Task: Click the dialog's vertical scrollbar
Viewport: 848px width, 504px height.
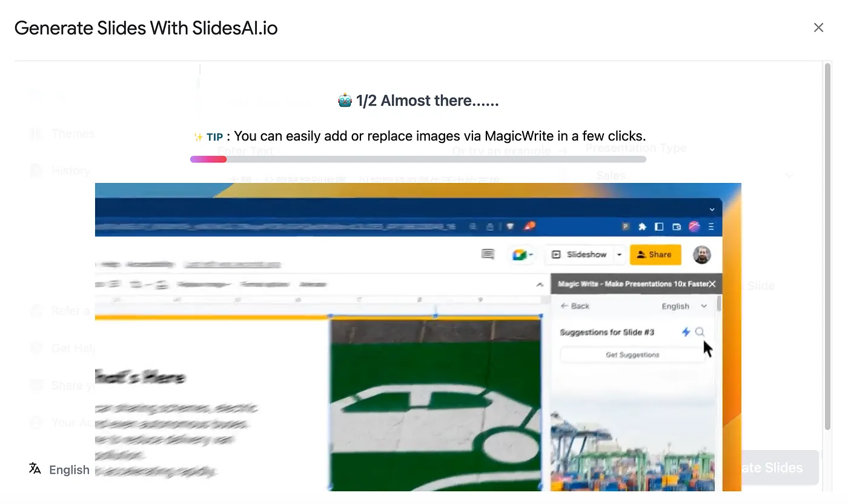Action: (x=827, y=245)
